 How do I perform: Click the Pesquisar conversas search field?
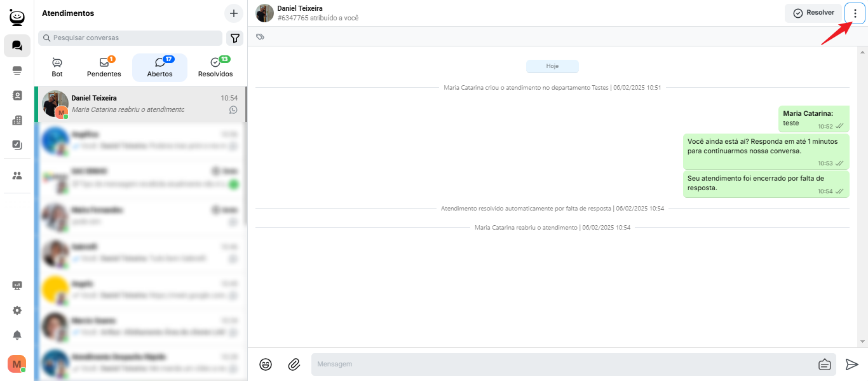pyautogui.click(x=130, y=38)
